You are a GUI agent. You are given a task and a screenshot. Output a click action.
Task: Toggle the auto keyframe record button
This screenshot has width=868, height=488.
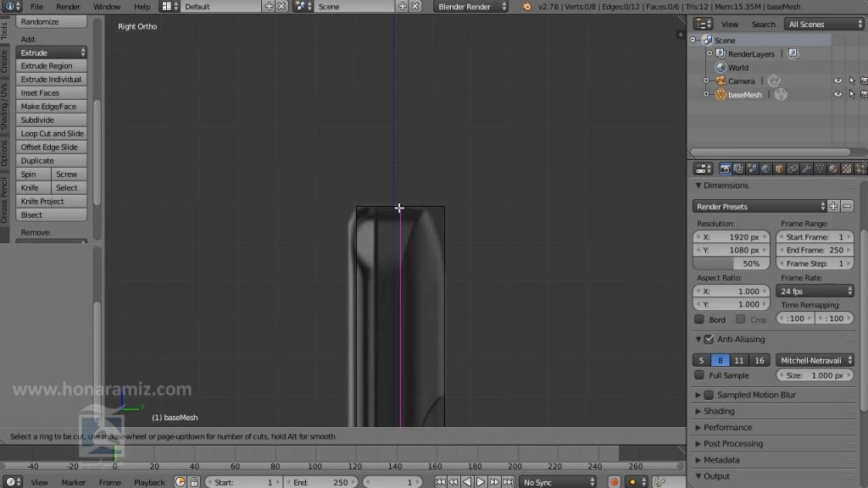point(614,482)
